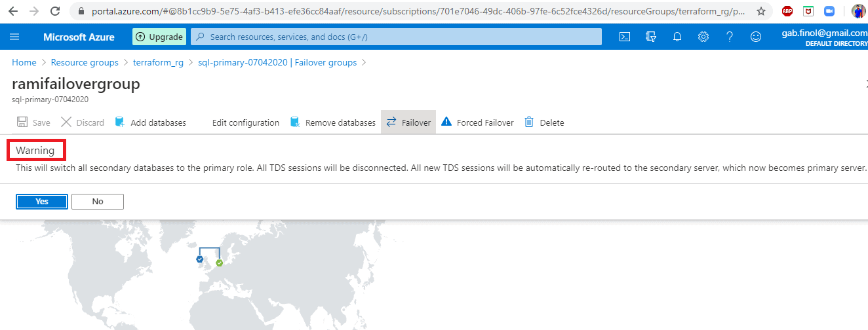
Task: Navigate to terraform_rg breadcrumb link
Action: click(158, 63)
